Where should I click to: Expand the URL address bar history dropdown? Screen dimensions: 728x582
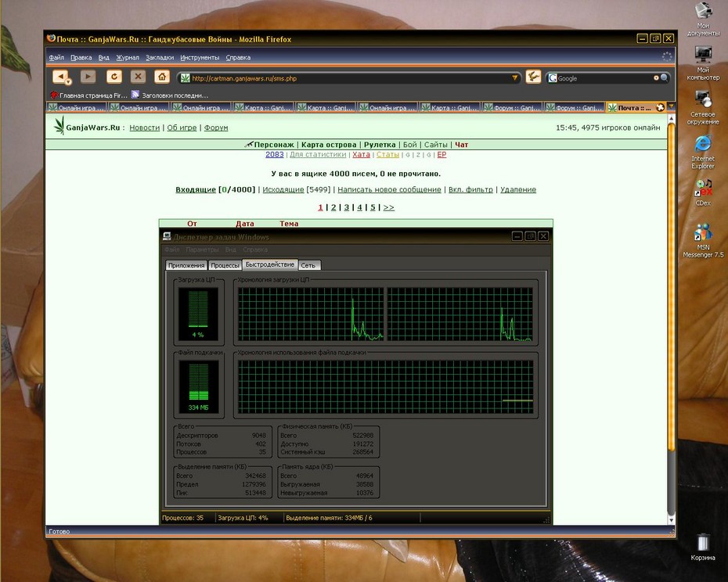(x=514, y=78)
